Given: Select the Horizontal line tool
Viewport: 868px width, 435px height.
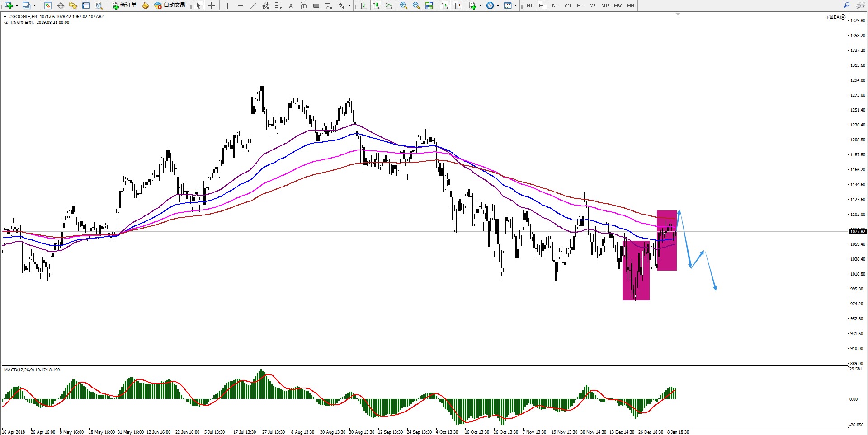Looking at the screenshot, I should (240, 5).
